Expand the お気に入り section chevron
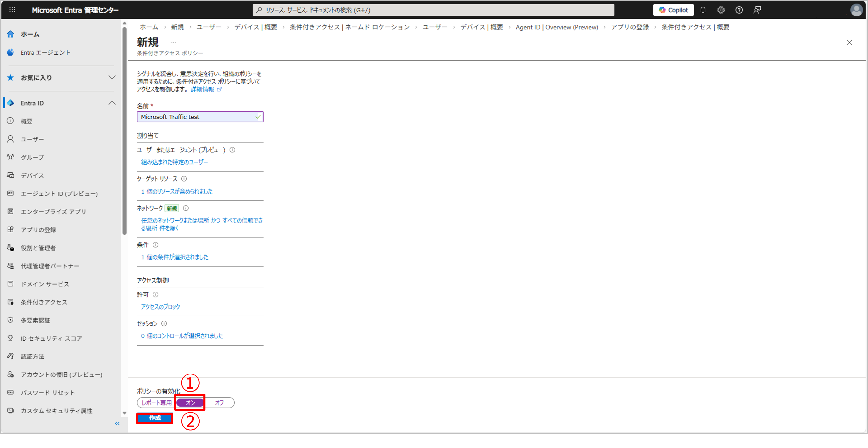This screenshot has height=448, width=868. tap(112, 78)
